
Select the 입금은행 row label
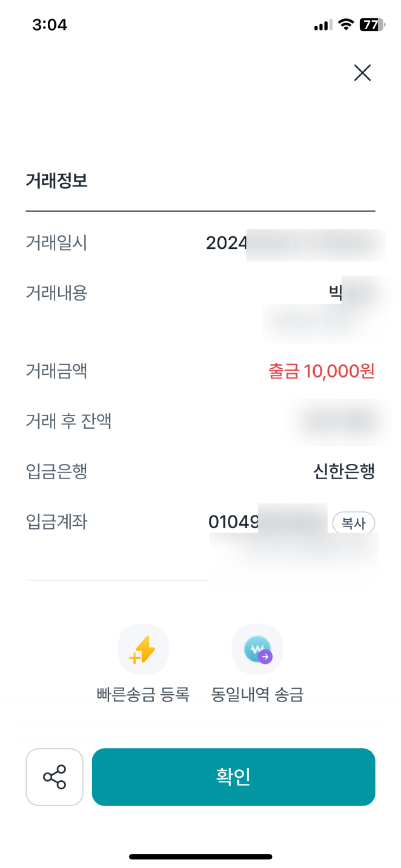57,471
